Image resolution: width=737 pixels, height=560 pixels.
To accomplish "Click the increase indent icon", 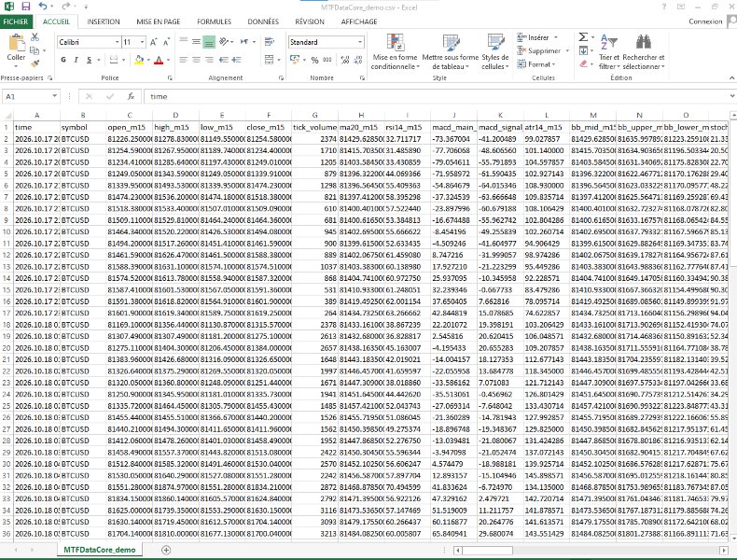I will [x=236, y=60].
